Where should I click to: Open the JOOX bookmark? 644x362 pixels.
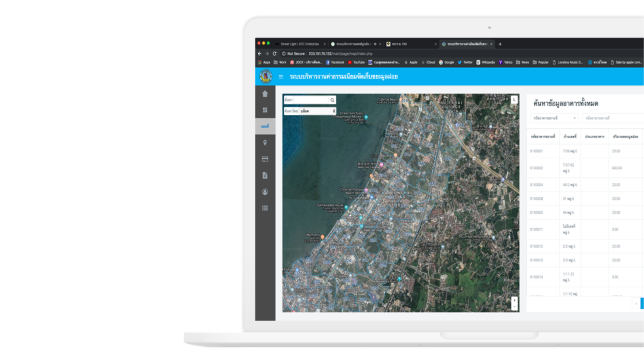tap(306, 62)
